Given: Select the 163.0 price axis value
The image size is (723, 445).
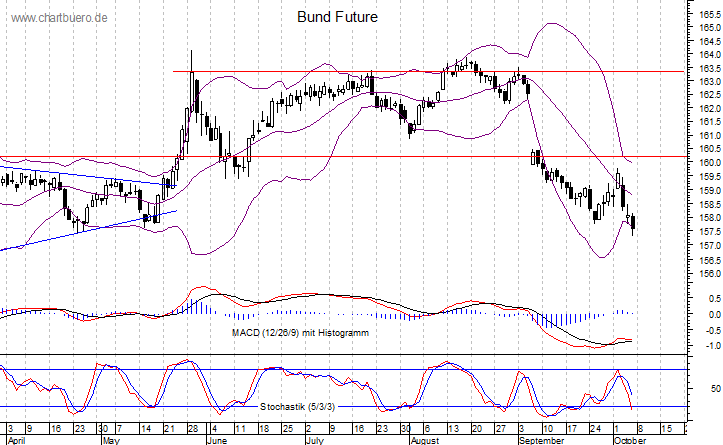Looking at the screenshot, I should point(710,82).
